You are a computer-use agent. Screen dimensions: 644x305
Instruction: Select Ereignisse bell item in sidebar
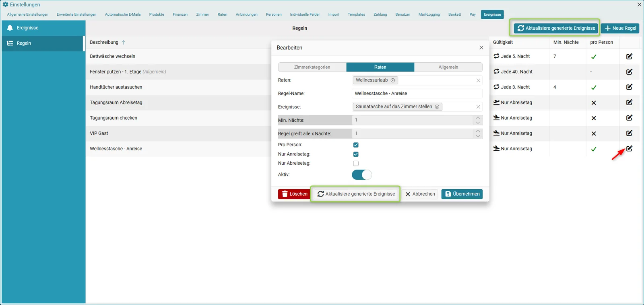[x=43, y=28]
